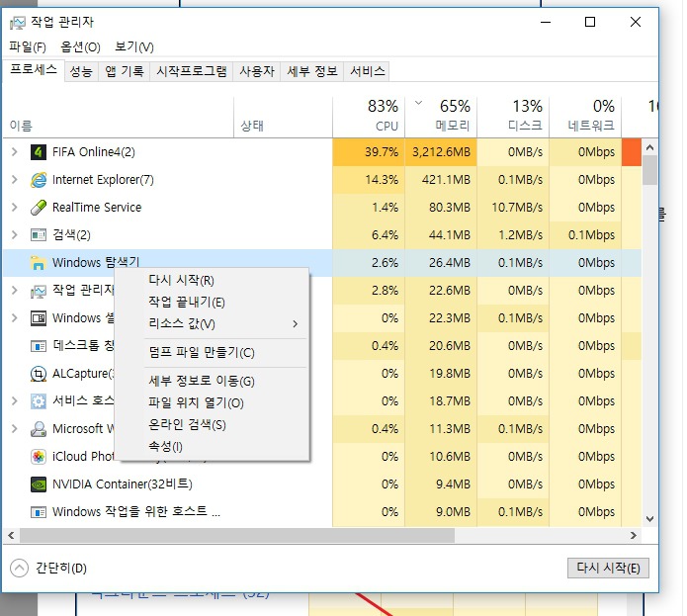Expand the Internet Explorer(7) process group
This screenshot has height=616, width=687.
tap(15, 180)
